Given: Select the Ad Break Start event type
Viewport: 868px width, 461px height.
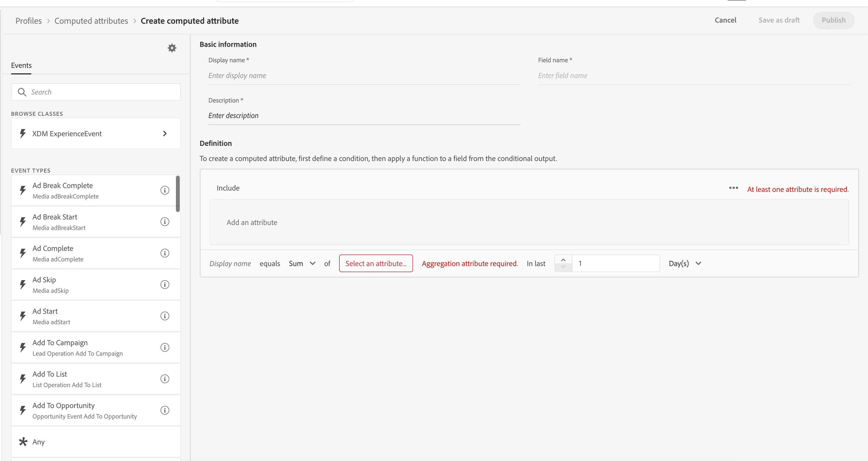Looking at the screenshot, I should pyautogui.click(x=96, y=222).
